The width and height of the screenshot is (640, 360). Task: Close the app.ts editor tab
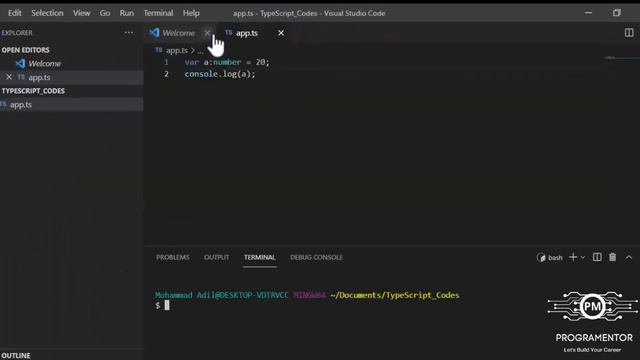[x=281, y=33]
